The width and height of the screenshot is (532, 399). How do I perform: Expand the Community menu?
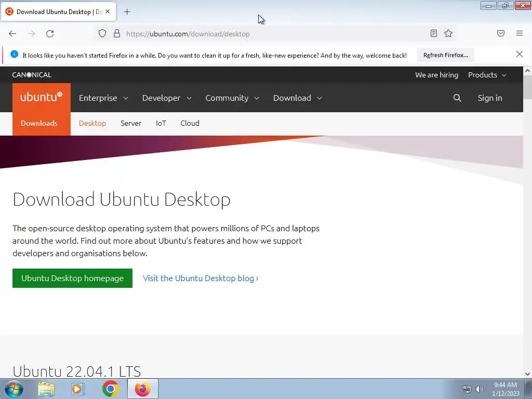click(232, 98)
